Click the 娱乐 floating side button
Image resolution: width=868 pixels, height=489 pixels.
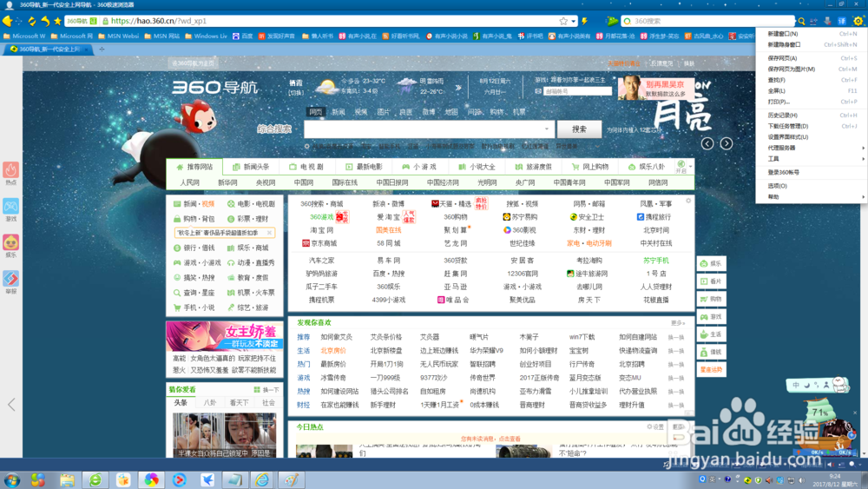pyautogui.click(x=712, y=263)
